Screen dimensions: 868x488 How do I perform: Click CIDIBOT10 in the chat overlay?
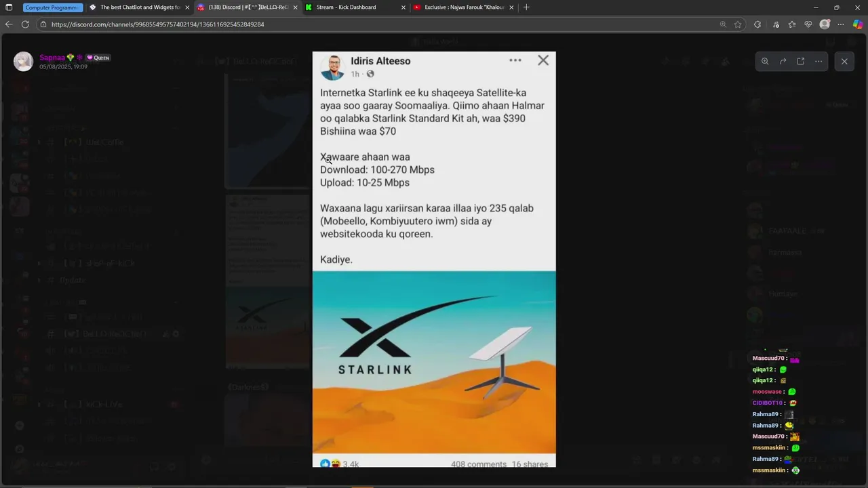pos(768,403)
